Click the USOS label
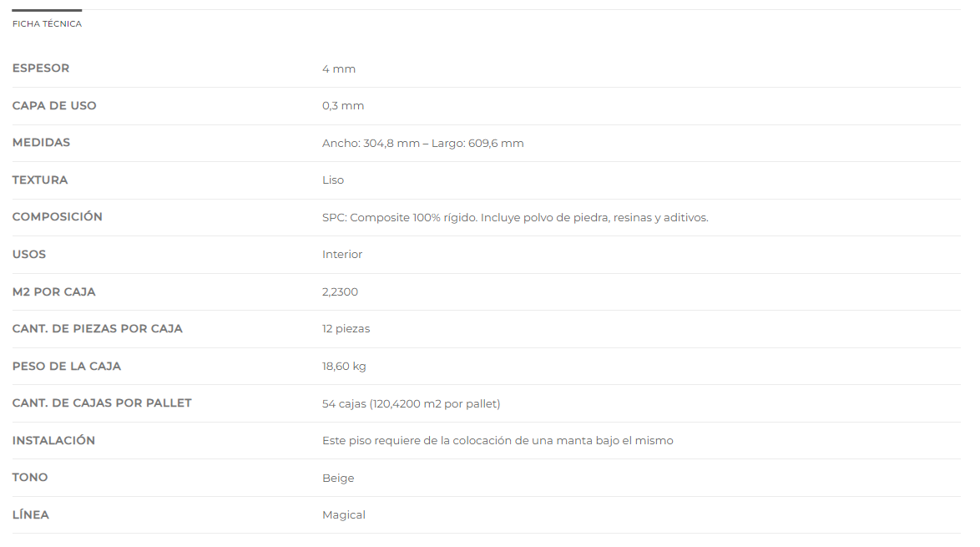Image resolution: width=980 pixels, height=547 pixels. pyautogui.click(x=29, y=255)
